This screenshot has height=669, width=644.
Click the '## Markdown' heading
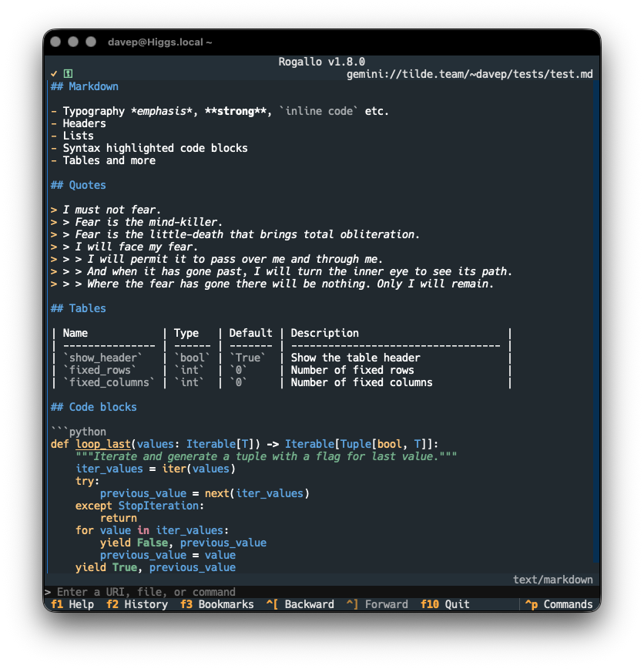[85, 86]
